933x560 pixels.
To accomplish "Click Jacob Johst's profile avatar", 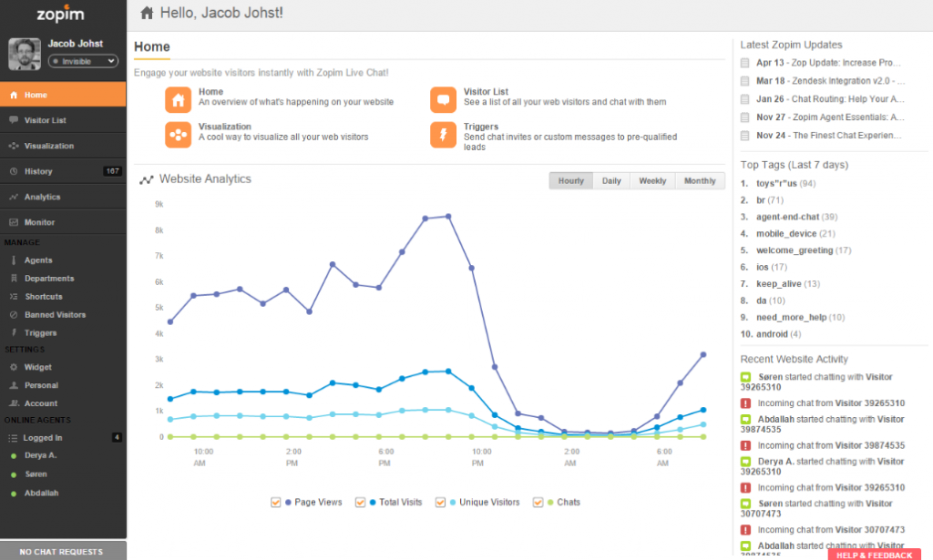I will click(x=25, y=55).
